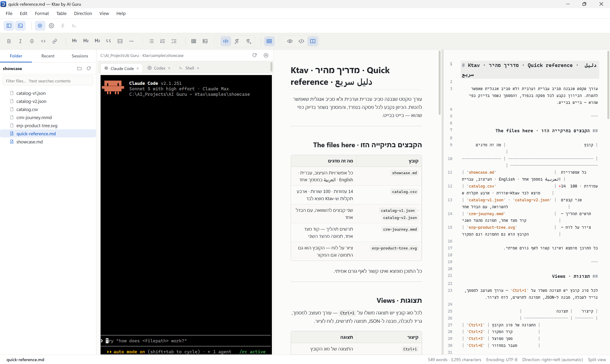610x364 pixels.
Task: Select the Claude Code terminal tab
Action: click(122, 68)
